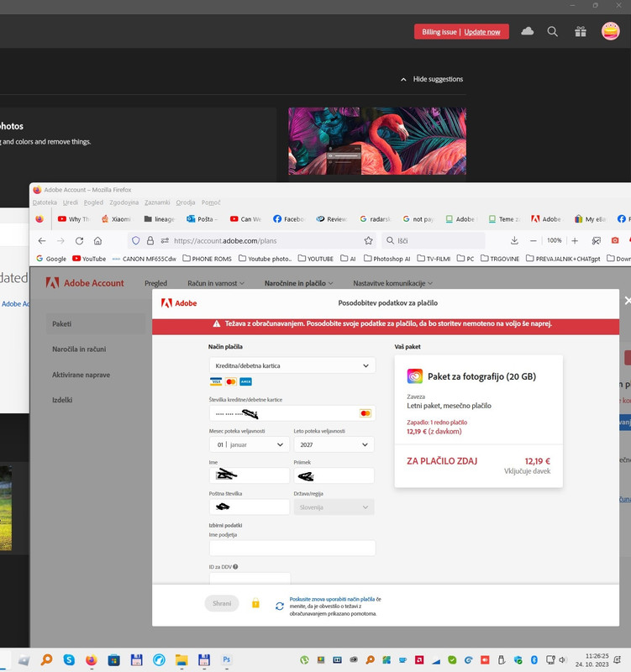The image size is (631, 672).
Task: Click the Update now billing link
Action: point(481,32)
